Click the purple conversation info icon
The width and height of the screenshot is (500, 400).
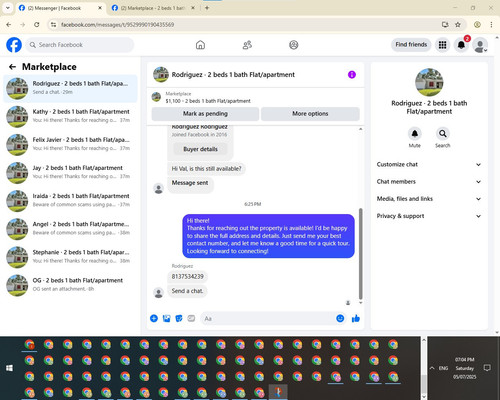[x=352, y=75]
